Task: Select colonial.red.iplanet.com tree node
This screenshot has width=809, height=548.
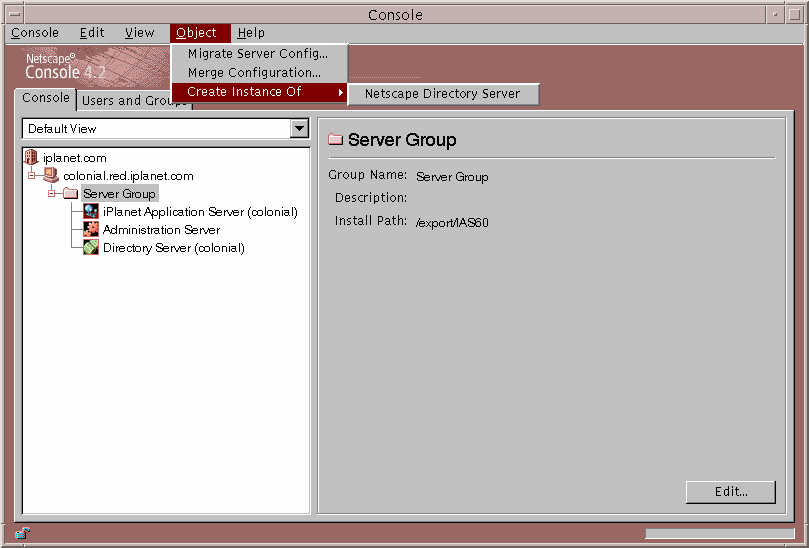Action: [128, 176]
